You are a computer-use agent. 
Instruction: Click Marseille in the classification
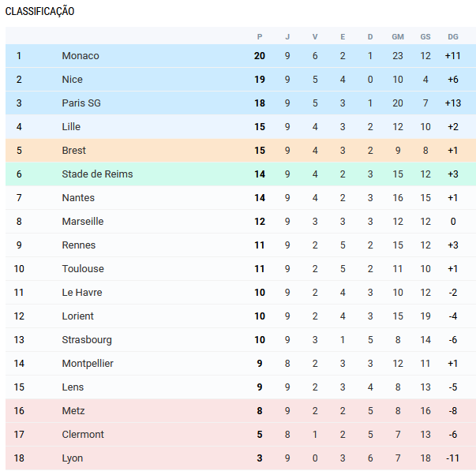pyautogui.click(x=83, y=222)
